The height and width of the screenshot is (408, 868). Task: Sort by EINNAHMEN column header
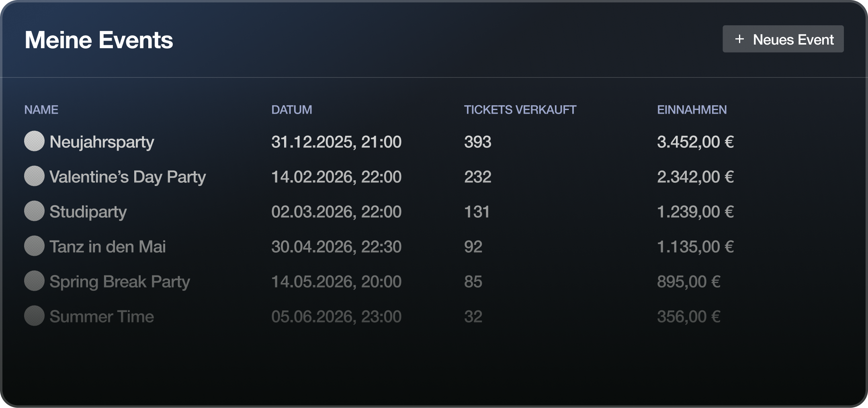pyautogui.click(x=692, y=109)
